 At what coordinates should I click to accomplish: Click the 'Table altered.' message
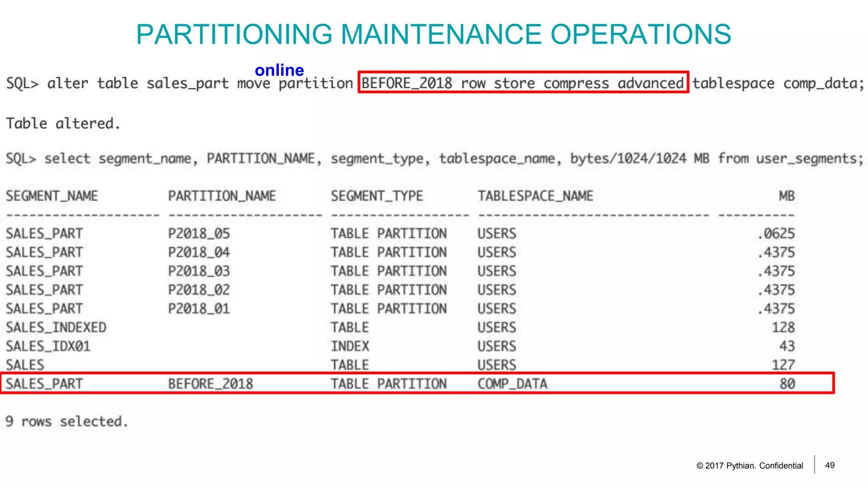pos(63,123)
